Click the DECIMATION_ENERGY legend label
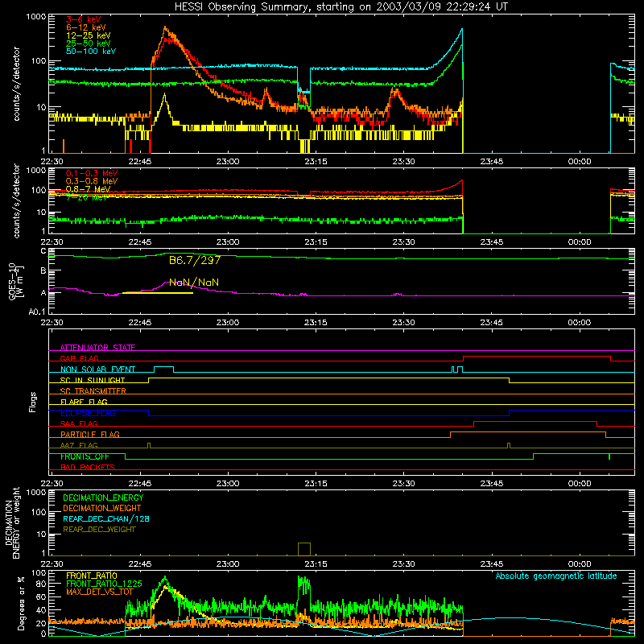 tap(103, 497)
